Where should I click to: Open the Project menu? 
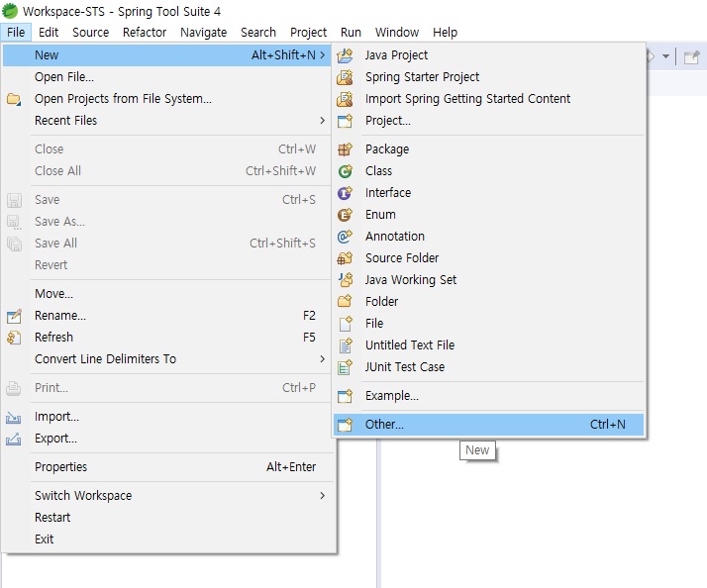pos(308,33)
